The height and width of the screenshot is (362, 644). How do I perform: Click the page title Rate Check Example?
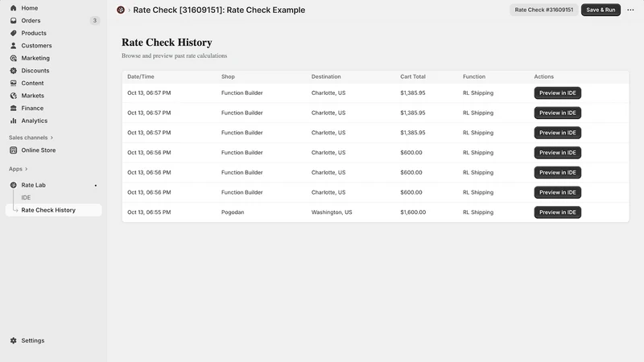tap(266, 10)
